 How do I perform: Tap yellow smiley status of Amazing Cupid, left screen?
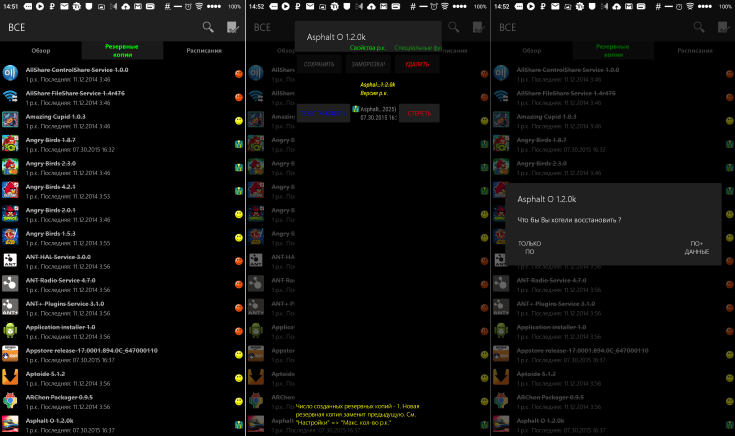click(x=239, y=120)
